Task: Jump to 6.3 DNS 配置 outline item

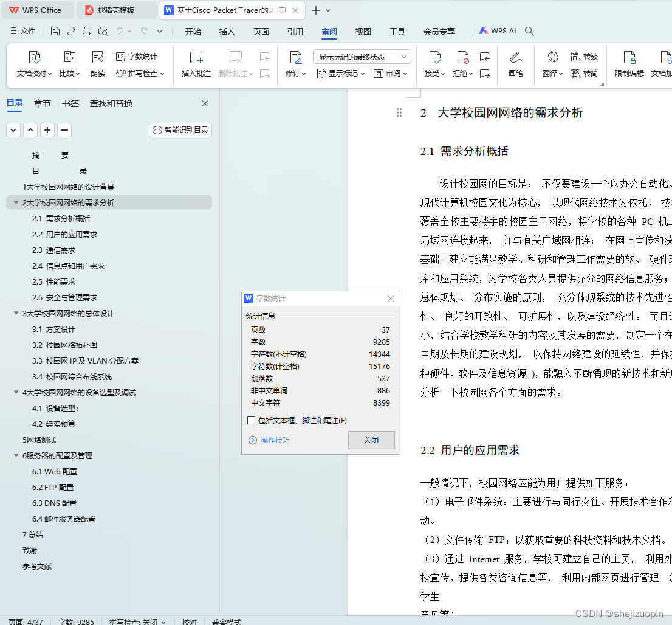Action: click(x=55, y=503)
